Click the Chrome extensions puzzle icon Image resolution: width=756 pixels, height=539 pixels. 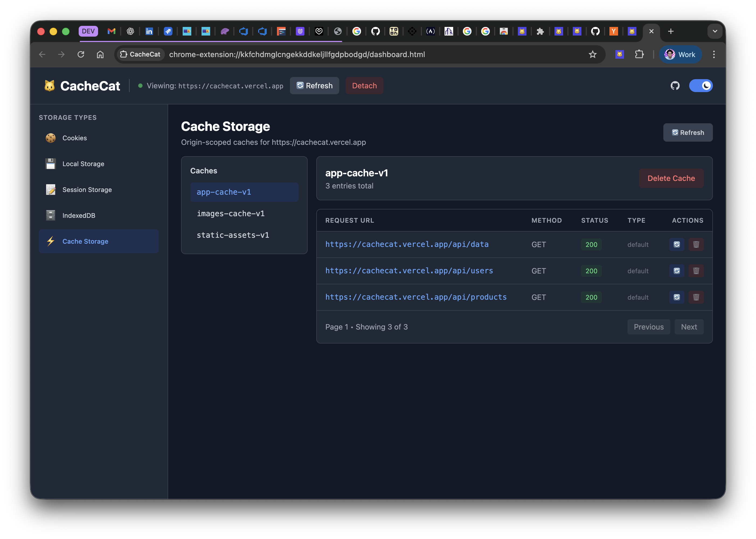(x=639, y=54)
